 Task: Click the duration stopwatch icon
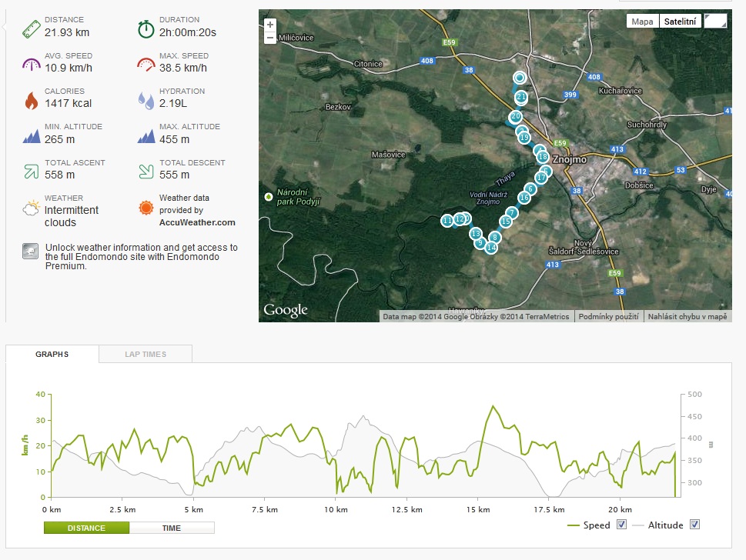click(146, 29)
